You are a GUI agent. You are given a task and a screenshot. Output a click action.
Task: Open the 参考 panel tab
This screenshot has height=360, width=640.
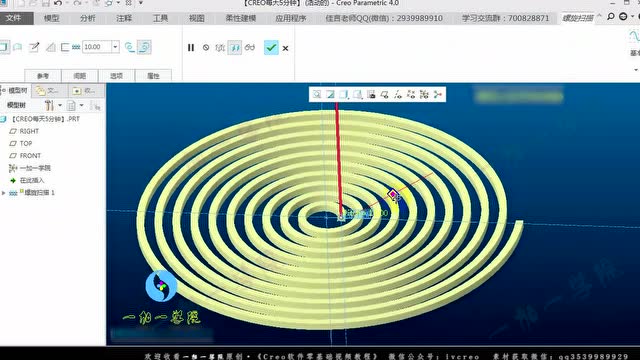[43, 76]
